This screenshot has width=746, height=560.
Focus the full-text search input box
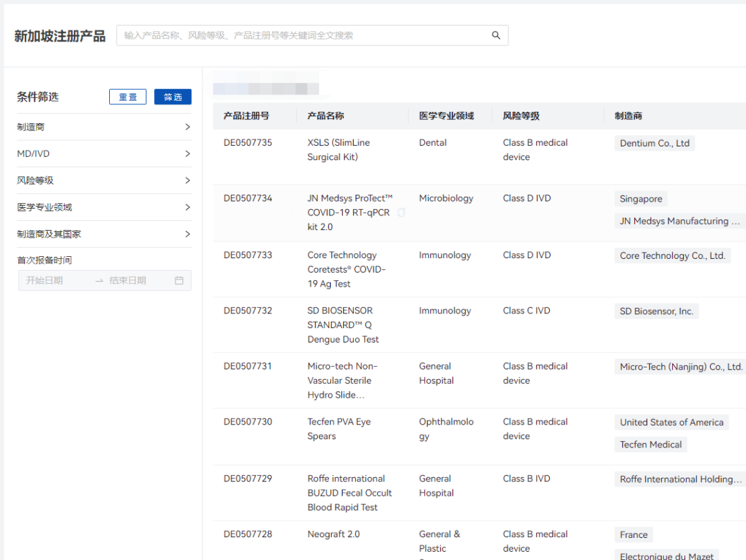pos(312,35)
